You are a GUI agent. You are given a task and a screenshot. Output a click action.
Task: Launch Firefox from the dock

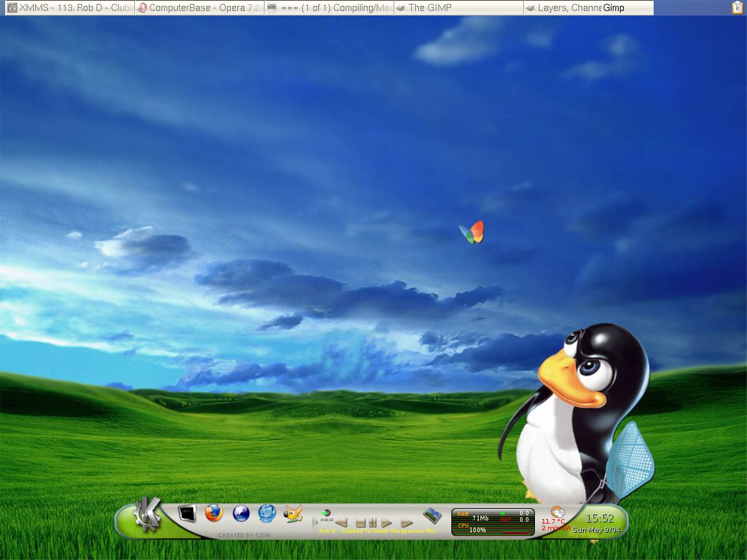[214, 513]
